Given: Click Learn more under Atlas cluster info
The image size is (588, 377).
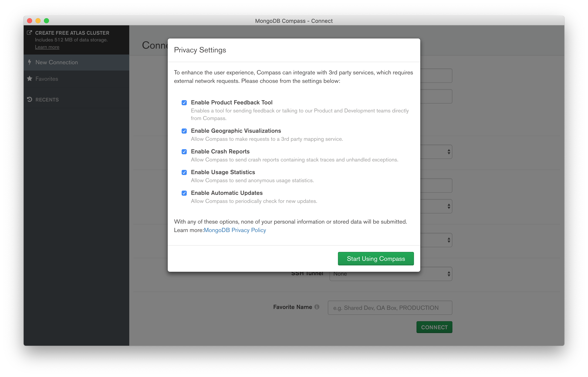Looking at the screenshot, I should [x=47, y=47].
